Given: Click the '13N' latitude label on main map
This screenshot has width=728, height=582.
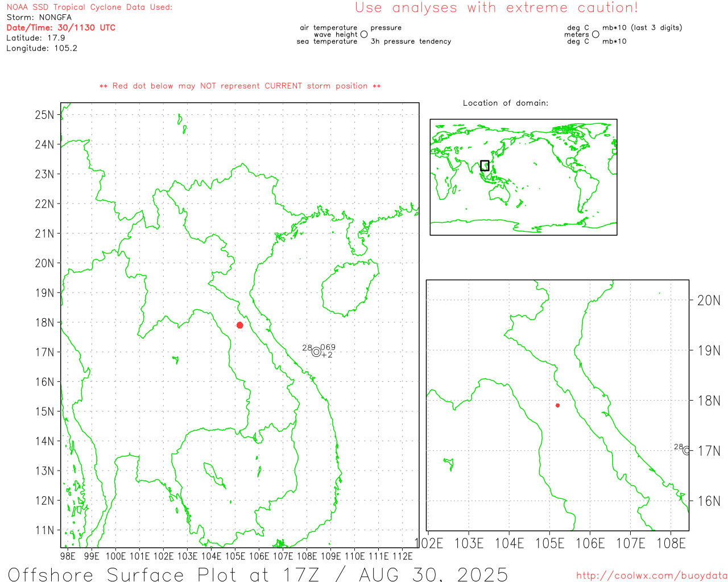Looking at the screenshot, I should [44, 471].
